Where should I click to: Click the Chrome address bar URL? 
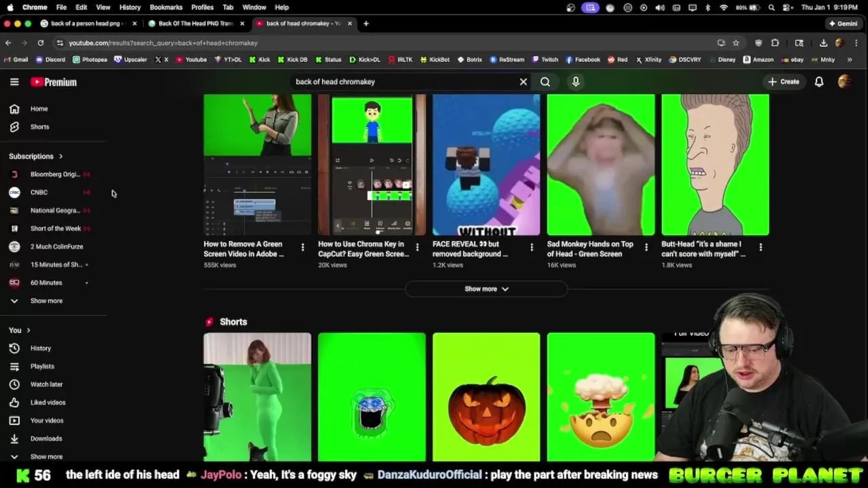163,43
